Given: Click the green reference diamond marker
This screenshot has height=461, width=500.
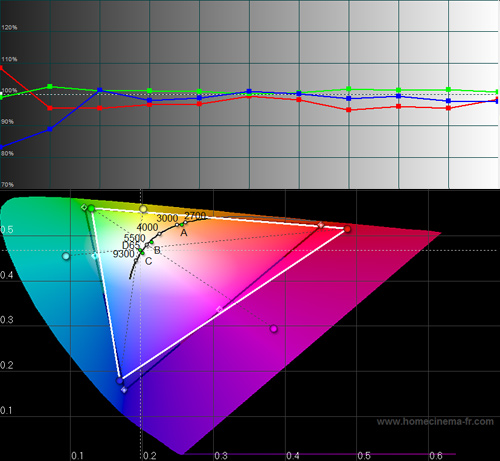Looking at the screenshot, I should 84,207.
